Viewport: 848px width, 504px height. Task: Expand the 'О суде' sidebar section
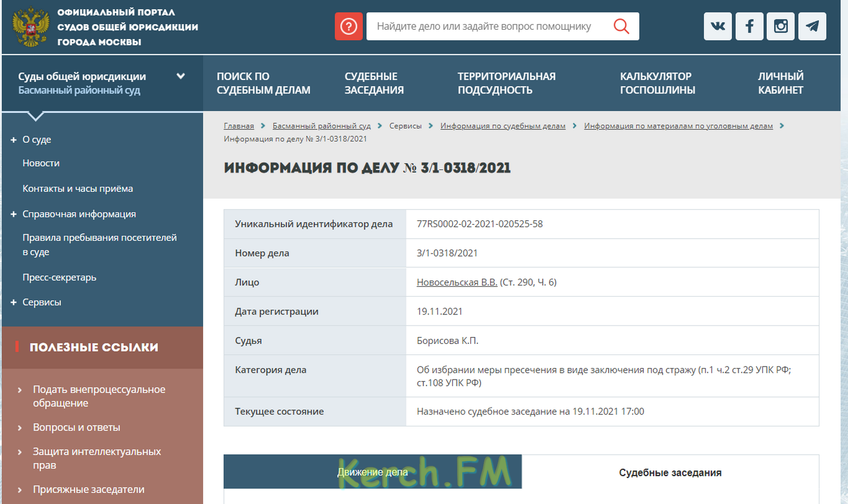[14, 140]
